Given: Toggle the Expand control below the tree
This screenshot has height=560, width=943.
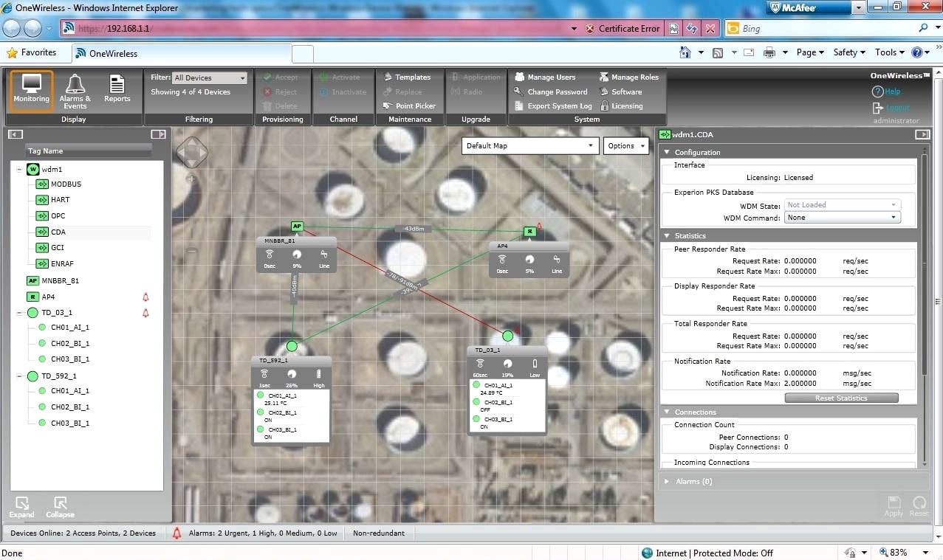Looking at the screenshot, I should pyautogui.click(x=21, y=506).
